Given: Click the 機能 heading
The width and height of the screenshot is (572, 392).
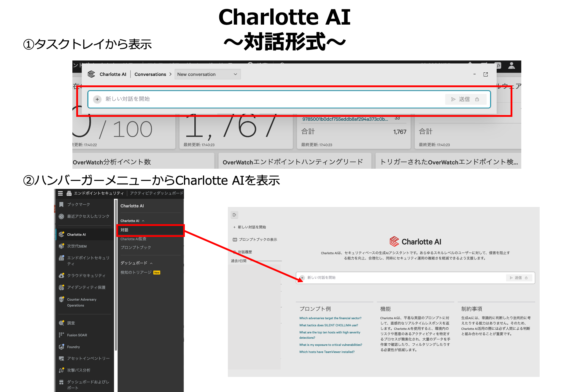Looking at the screenshot, I should pyautogui.click(x=385, y=309).
